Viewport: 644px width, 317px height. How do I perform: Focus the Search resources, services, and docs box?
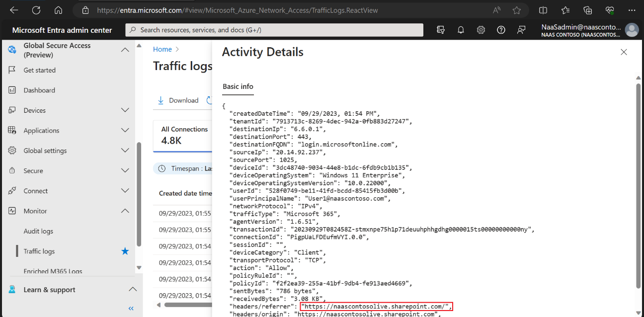274,30
